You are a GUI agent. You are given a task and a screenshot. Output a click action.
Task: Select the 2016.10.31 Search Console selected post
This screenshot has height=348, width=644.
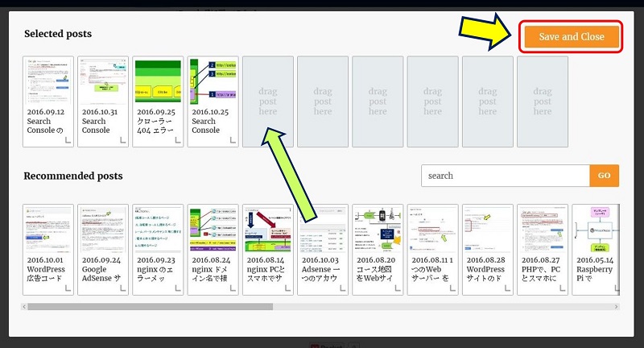pyautogui.click(x=103, y=101)
